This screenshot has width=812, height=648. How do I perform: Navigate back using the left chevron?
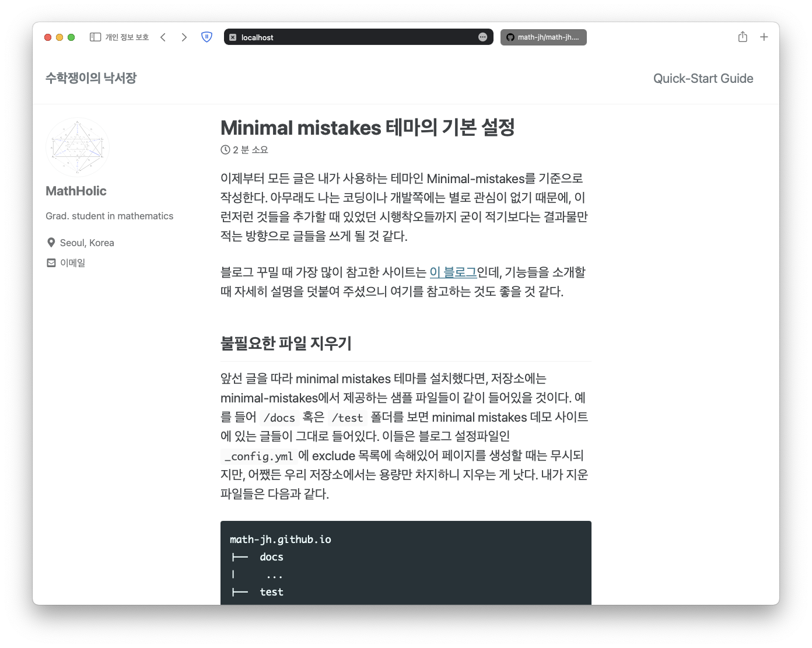[x=163, y=37]
